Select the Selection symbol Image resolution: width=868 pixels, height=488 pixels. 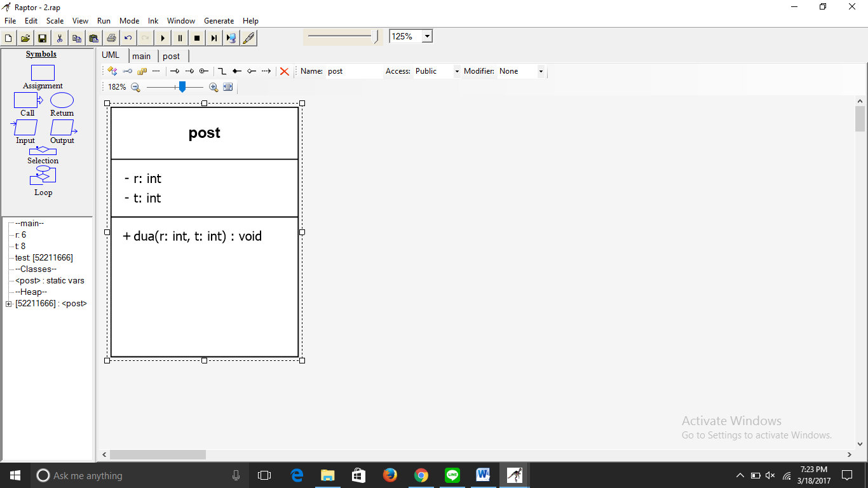click(43, 156)
